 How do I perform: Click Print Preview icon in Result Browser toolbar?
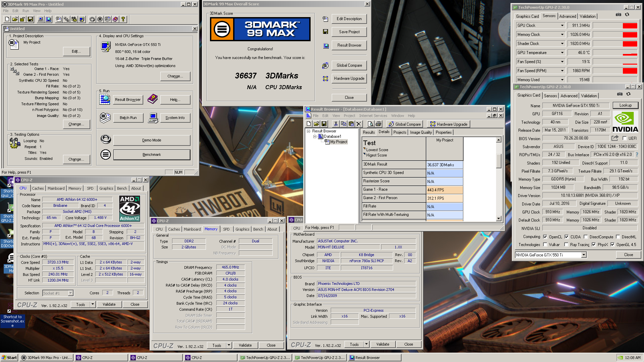pyautogui.click(x=370, y=124)
